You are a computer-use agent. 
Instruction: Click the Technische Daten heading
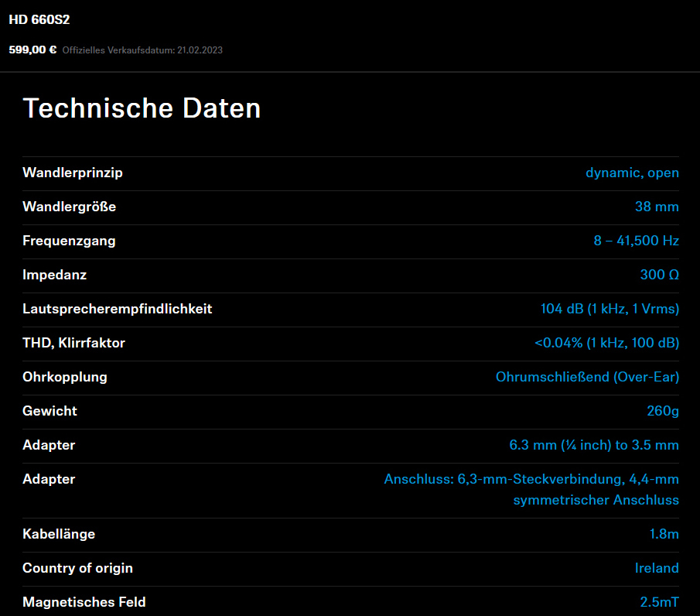(x=142, y=108)
